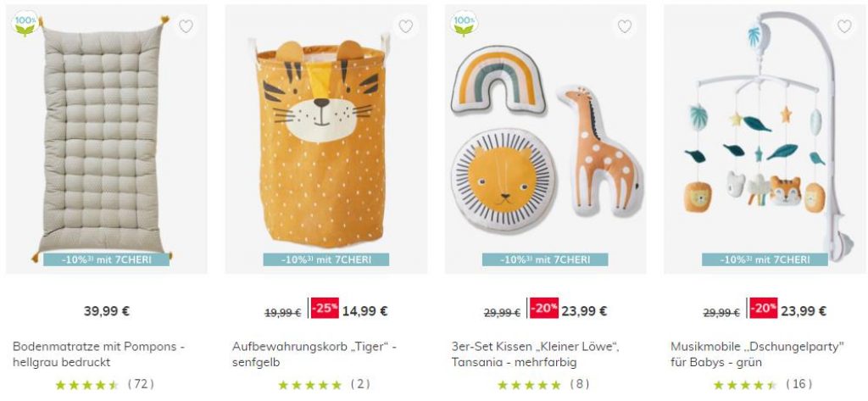The width and height of the screenshot is (868, 401).
Task: View the 72 reviews star rating for Bodenmatratze
Action: [105, 384]
